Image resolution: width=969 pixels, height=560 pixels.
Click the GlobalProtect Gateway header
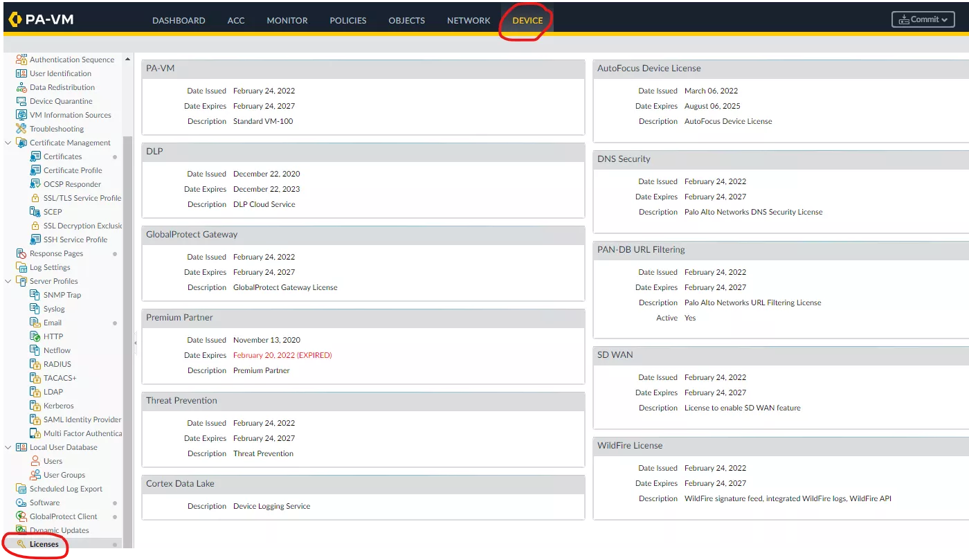[363, 235]
